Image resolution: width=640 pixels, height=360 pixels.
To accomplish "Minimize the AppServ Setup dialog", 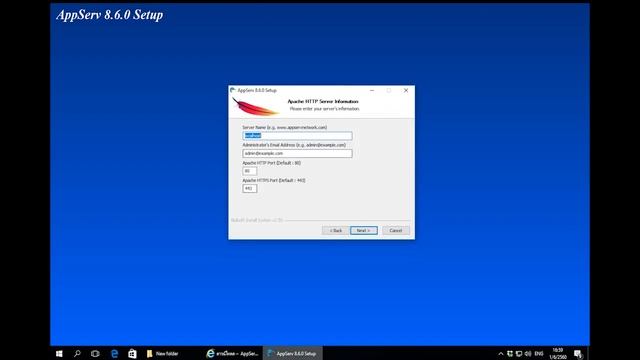I will tap(372, 91).
